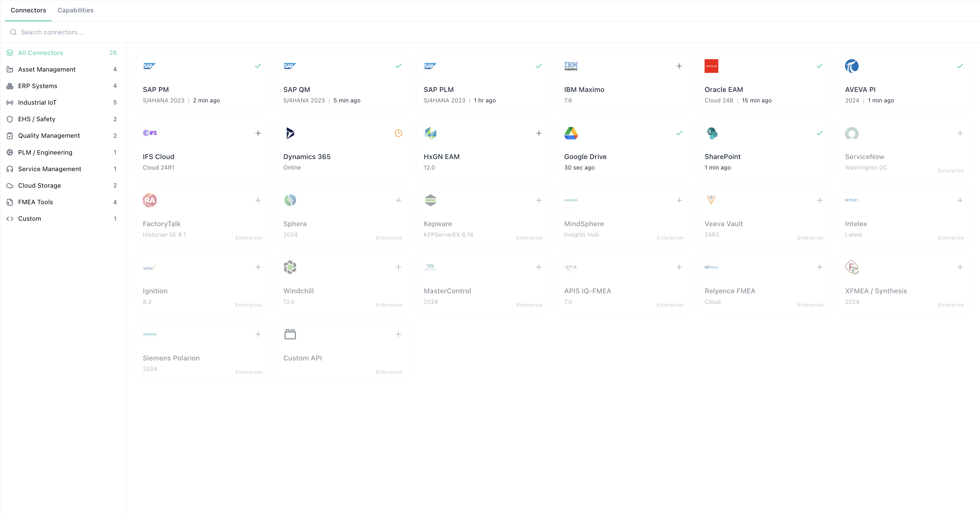
Task: Click the SAP QM logo icon
Action: pos(290,66)
